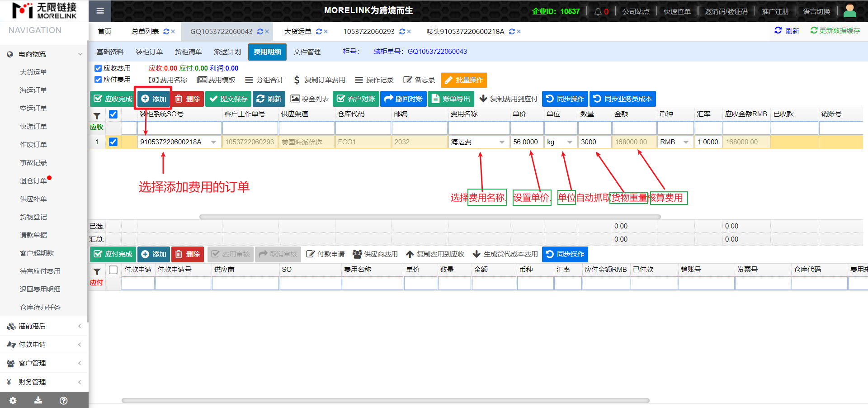
Task: Click 生成货代成本费用 generate cost fees
Action: pyautogui.click(x=505, y=254)
